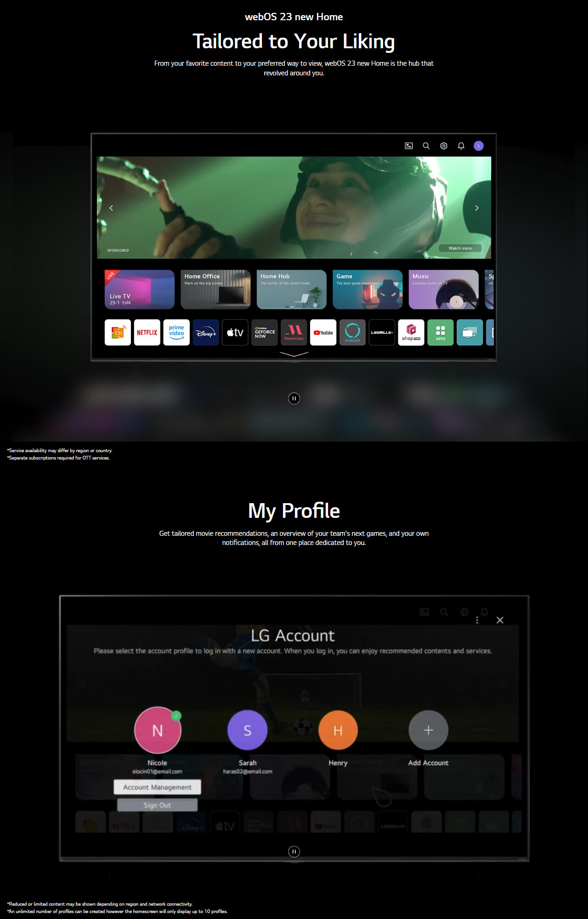
Task: Open the GeForce NOW app
Action: point(265,332)
